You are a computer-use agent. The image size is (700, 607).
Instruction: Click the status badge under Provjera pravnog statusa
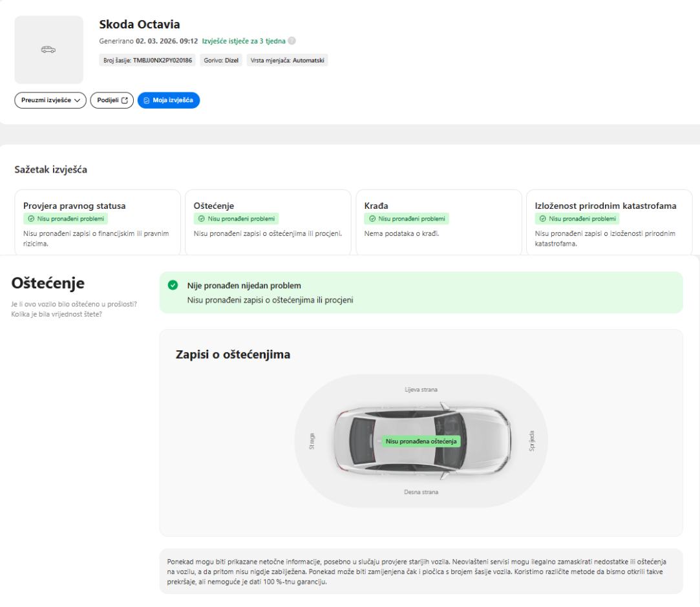(x=65, y=219)
